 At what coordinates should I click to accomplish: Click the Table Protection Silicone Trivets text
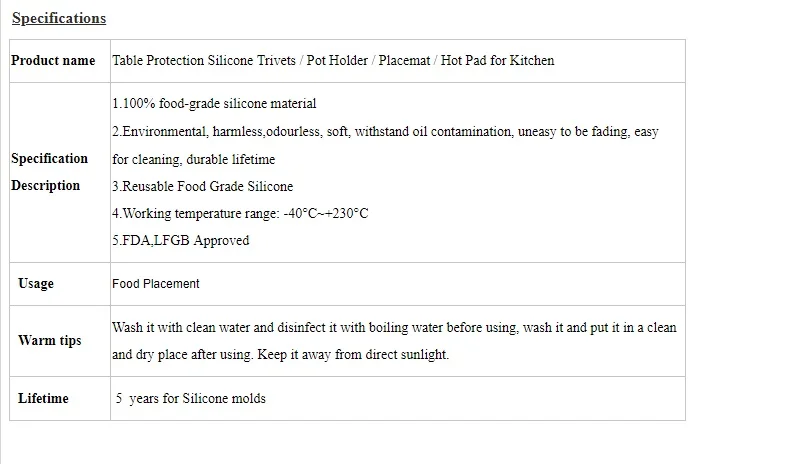click(x=204, y=60)
